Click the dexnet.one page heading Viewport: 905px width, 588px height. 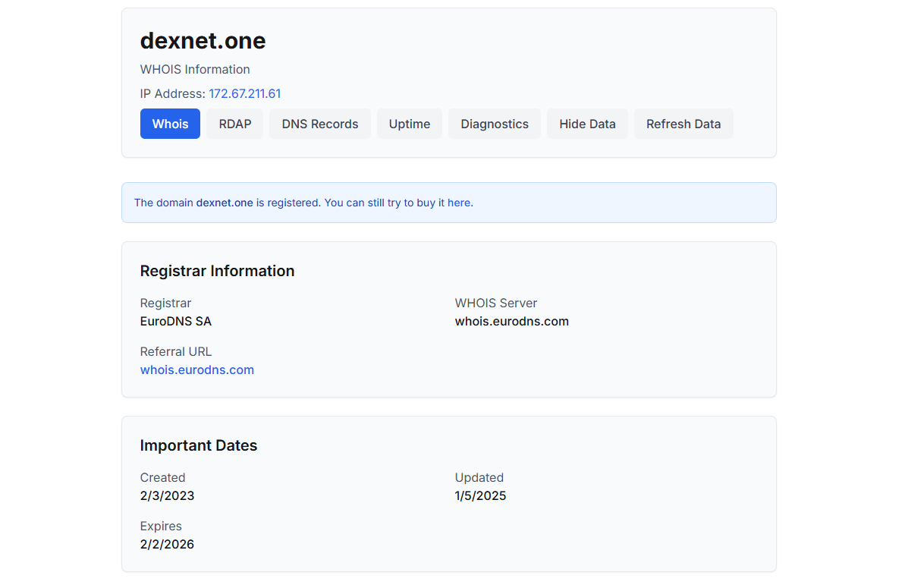coord(203,40)
